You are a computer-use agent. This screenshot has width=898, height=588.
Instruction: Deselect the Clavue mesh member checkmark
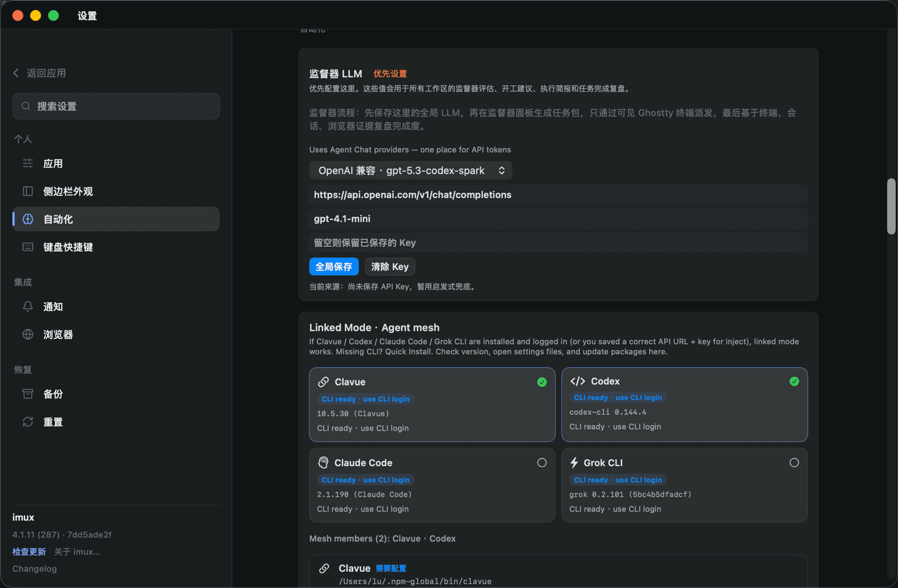[x=542, y=382]
